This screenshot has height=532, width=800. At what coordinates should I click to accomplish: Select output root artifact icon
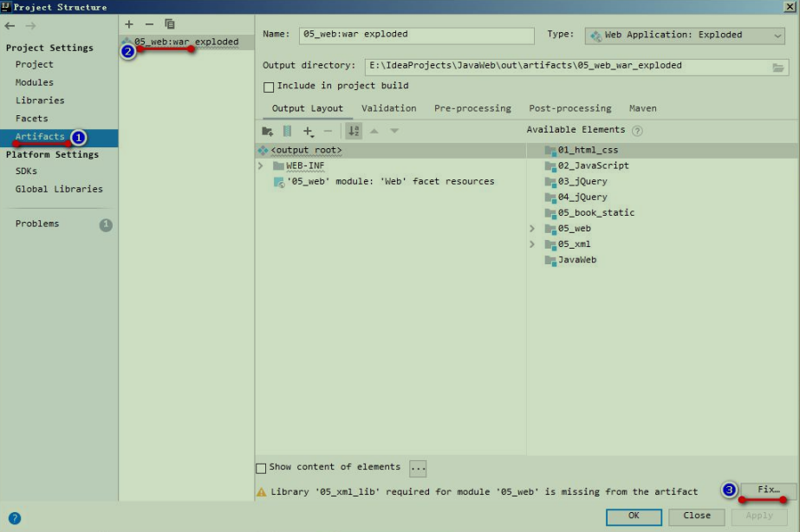pos(263,150)
